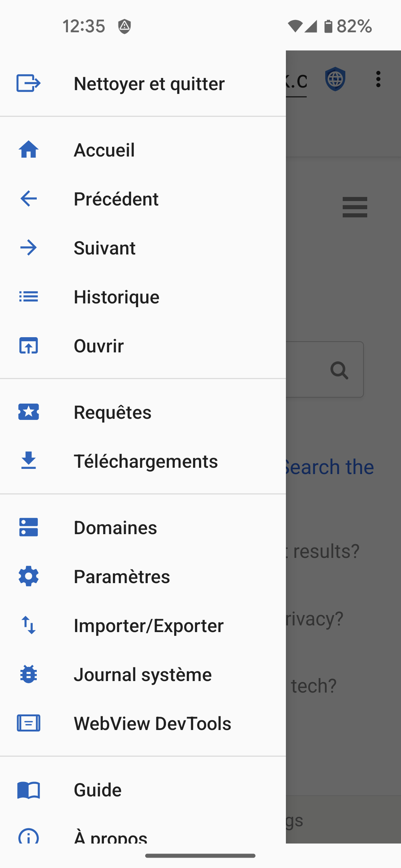Tap the Nettoyer et quitter exit icon
401x868 pixels.
click(x=28, y=83)
